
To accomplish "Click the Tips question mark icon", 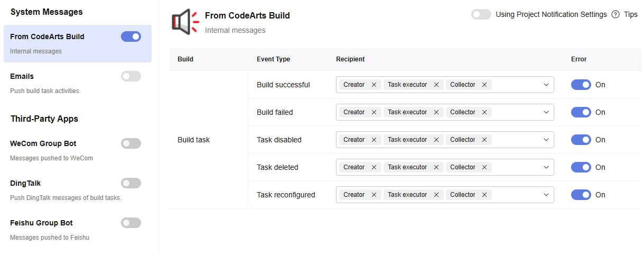I will pos(615,15).
